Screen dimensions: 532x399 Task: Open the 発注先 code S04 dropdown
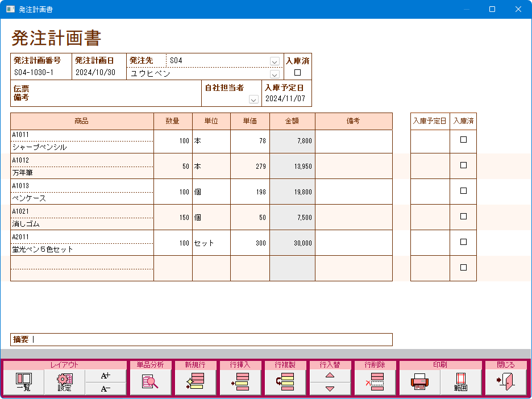(275, 61)
